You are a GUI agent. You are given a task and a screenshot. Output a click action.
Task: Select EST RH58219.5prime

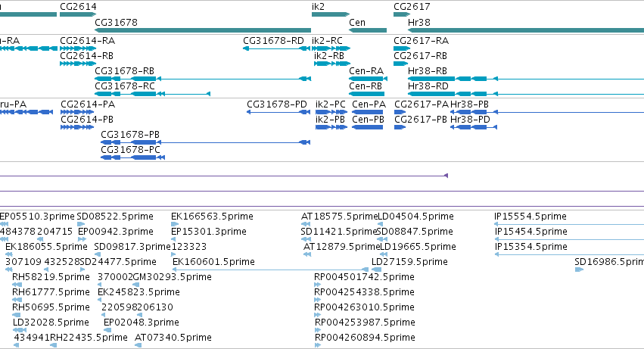[x=51, y=277]
